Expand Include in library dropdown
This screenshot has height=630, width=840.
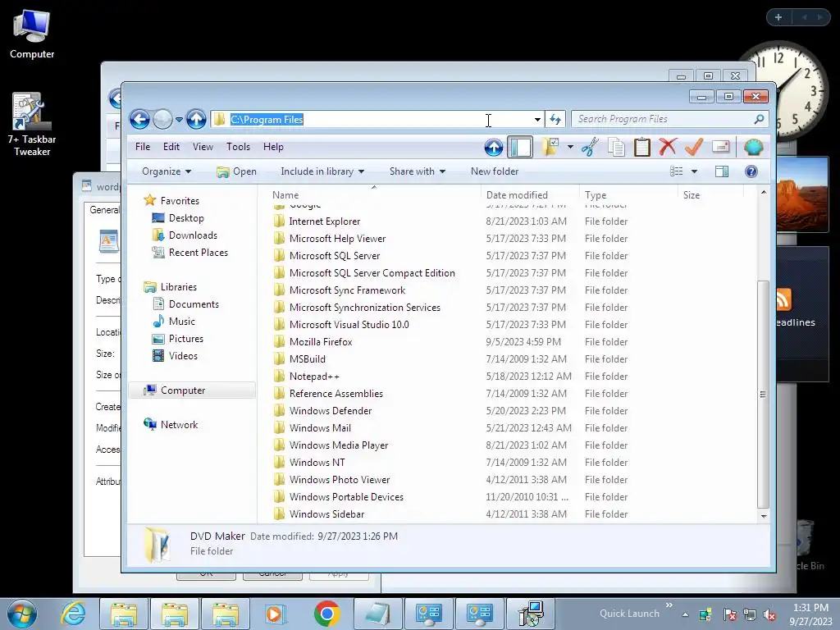322,171
